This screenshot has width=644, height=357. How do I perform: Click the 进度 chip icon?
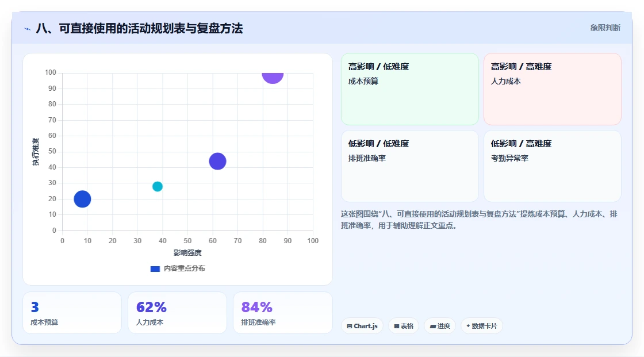[x=433, y=326]
